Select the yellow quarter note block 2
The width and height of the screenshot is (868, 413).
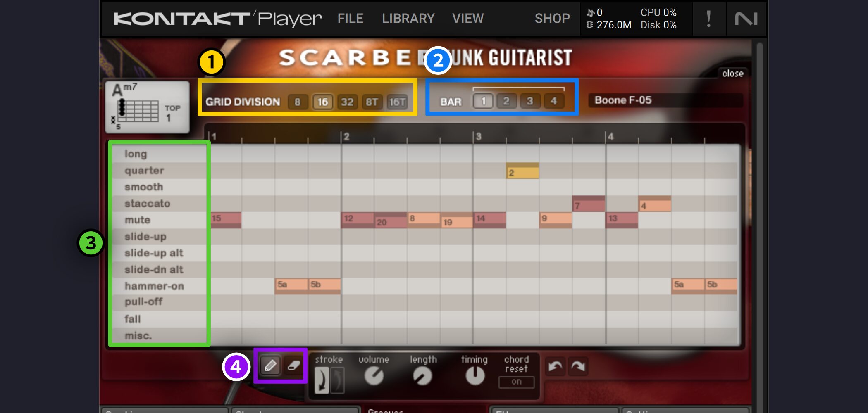point(522,171)
